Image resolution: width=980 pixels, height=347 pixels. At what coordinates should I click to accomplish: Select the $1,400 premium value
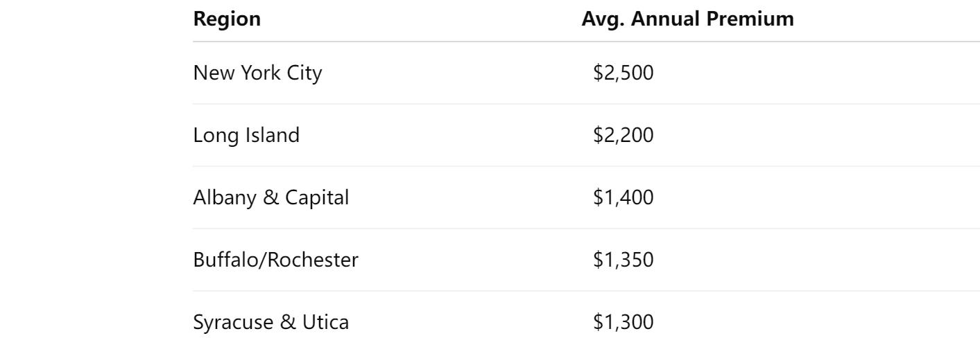pos(624,197)
